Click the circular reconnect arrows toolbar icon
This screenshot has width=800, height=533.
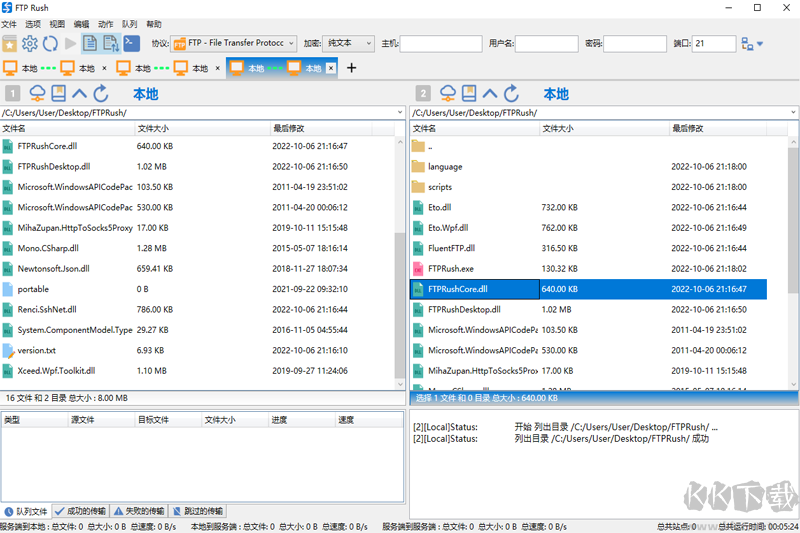click(x=50, y=44)
